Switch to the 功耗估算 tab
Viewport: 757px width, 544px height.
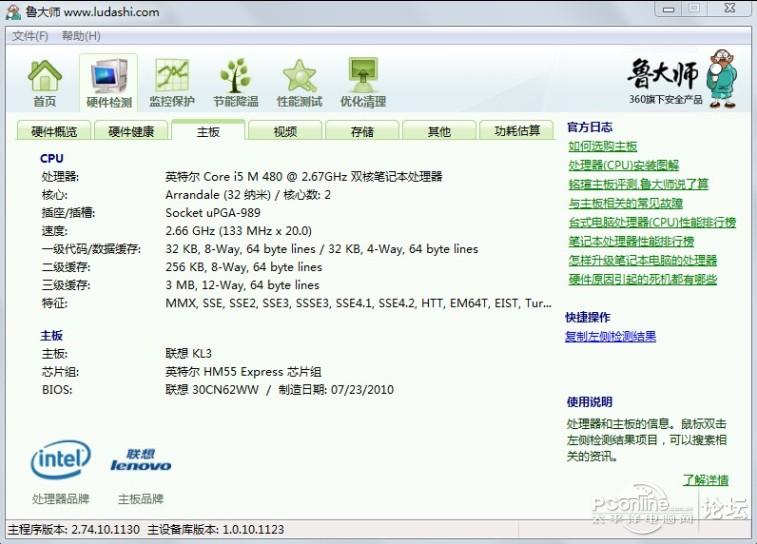[517, 131]
